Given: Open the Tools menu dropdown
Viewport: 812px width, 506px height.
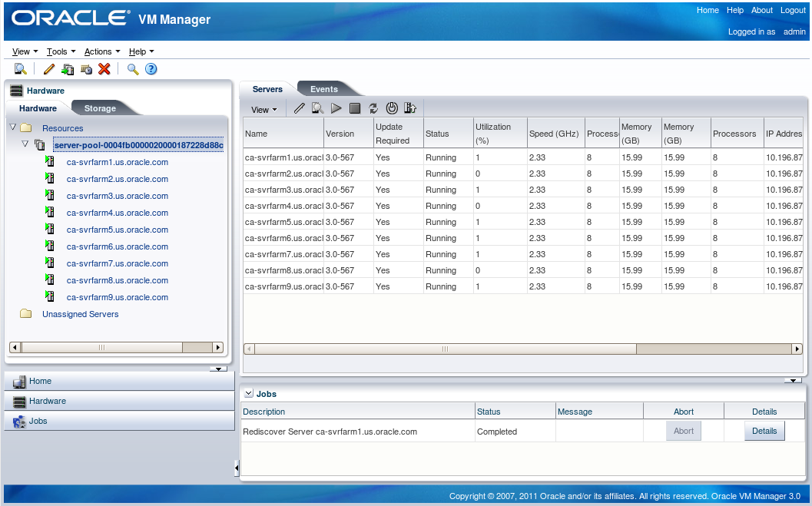Looking at the screenshot, I should pos(61,51).
